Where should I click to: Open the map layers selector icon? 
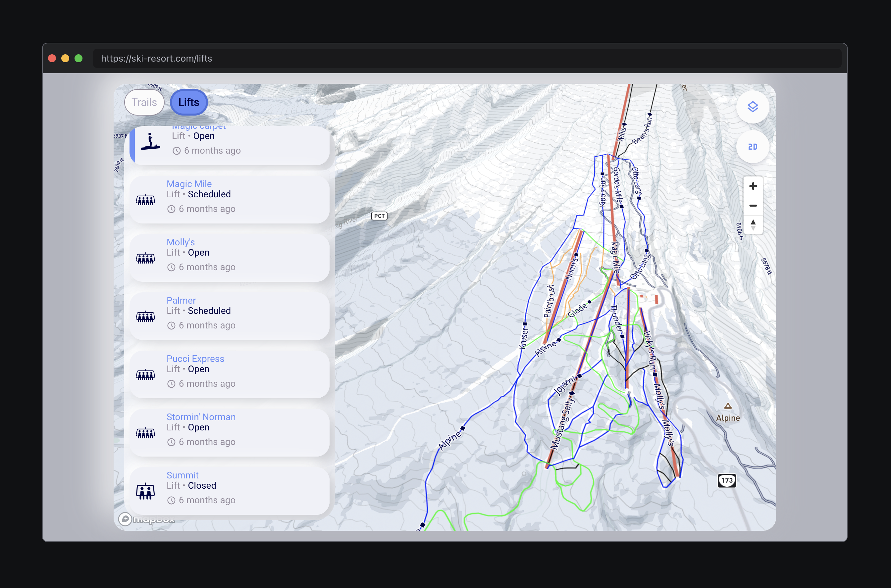click(752, 107)
